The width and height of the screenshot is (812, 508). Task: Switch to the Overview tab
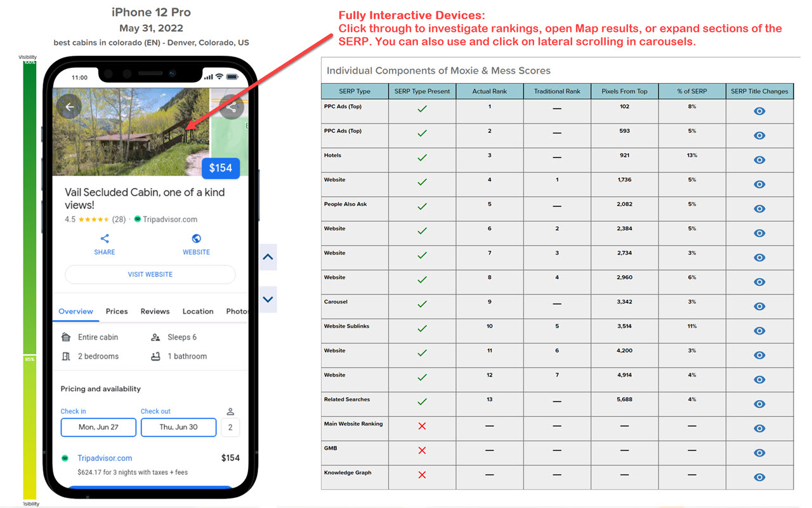pos(75,311)
